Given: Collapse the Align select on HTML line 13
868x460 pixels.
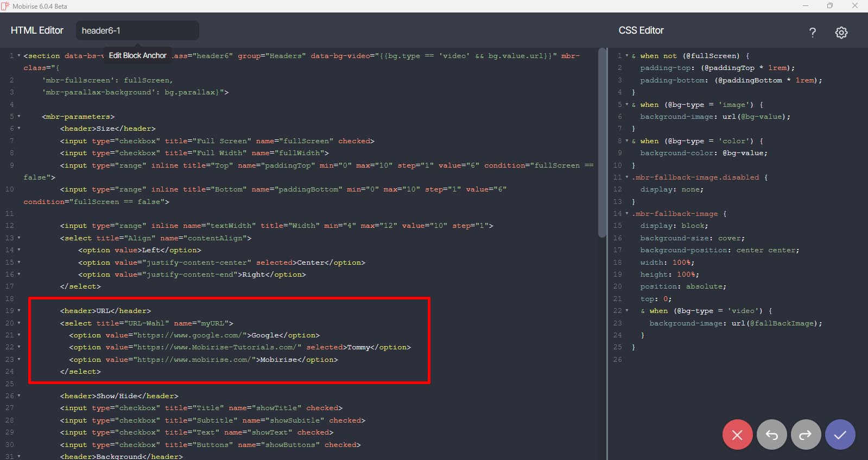Looking at the screenshot, I should click(19, 238).
